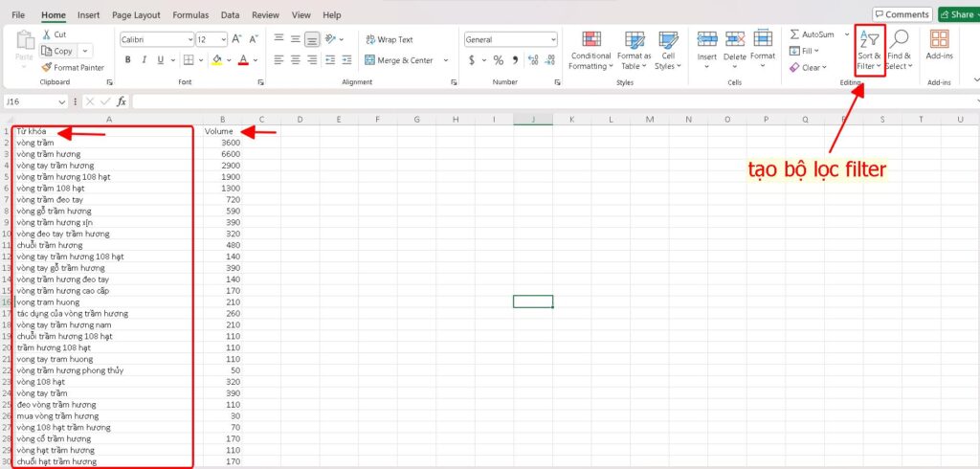Click the Cut scissors icon
This screenshot has width=980, height=469.
47,34
